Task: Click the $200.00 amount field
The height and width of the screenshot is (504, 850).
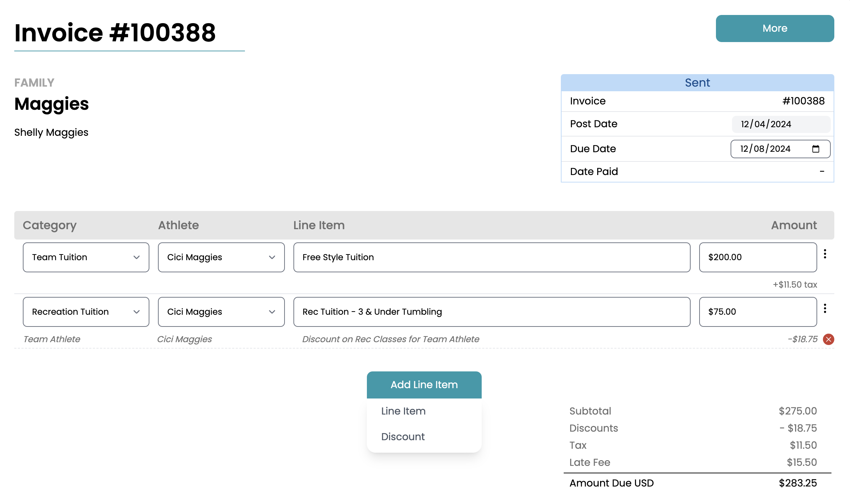Action: (757, 257)
